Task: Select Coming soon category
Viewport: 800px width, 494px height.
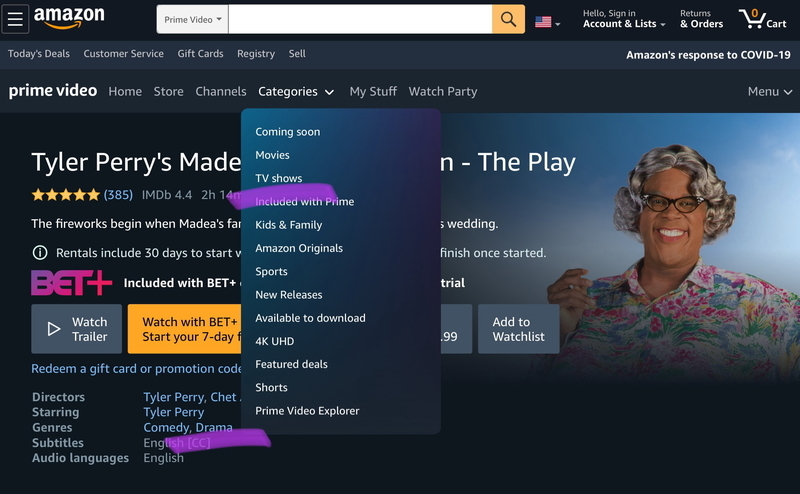Action: 288,132
